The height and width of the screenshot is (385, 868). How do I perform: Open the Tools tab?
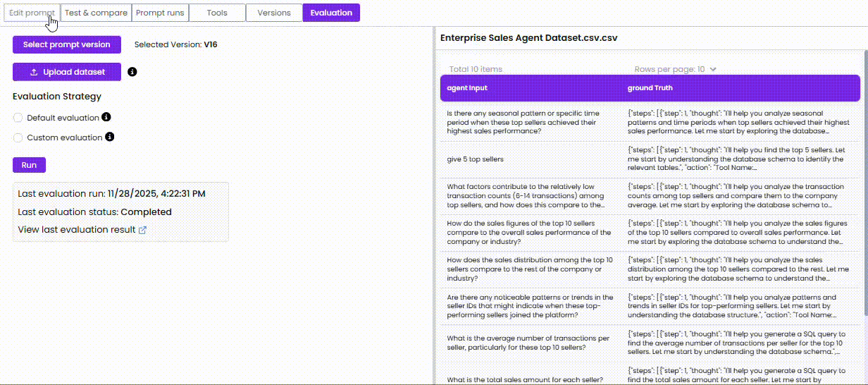click(x=217, y=13)
